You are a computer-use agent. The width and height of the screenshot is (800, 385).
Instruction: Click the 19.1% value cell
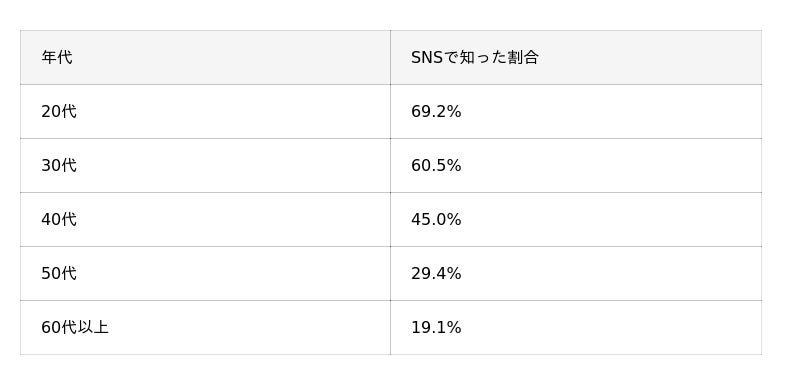click(576, 327)
